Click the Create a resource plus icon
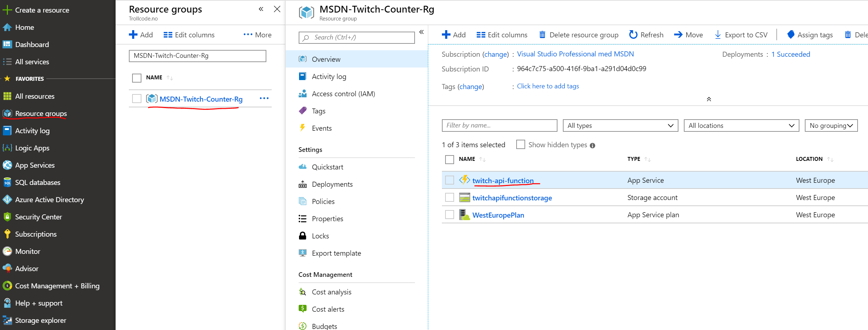 tap(7, 10)
